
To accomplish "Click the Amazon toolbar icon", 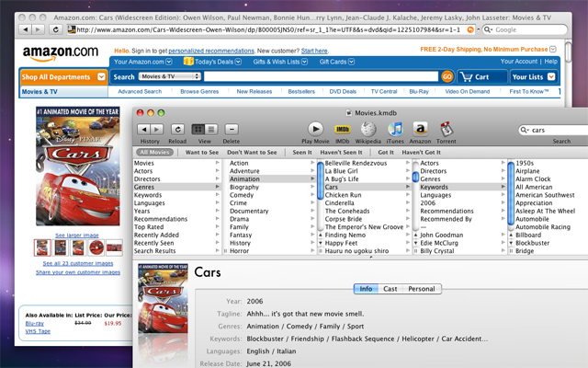I will [420, 129].
